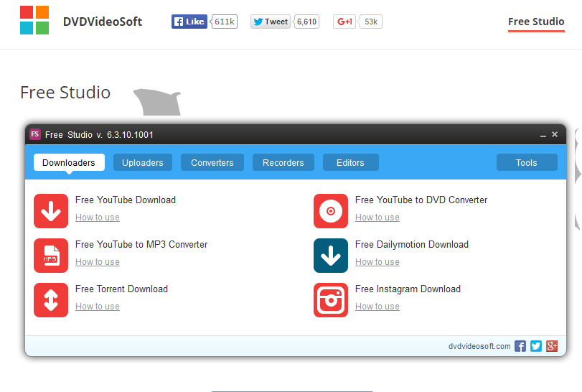Click the 6,610 tweet count

[306, 22]
